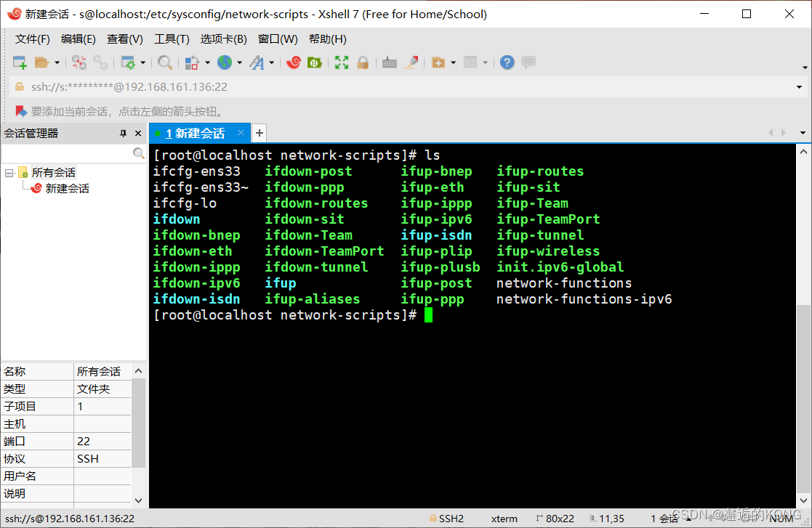The height and width of the screenshot is (528, 812).
Task: Click ifcfg-ens33 in the terminal listing
Action: point(196,171)
